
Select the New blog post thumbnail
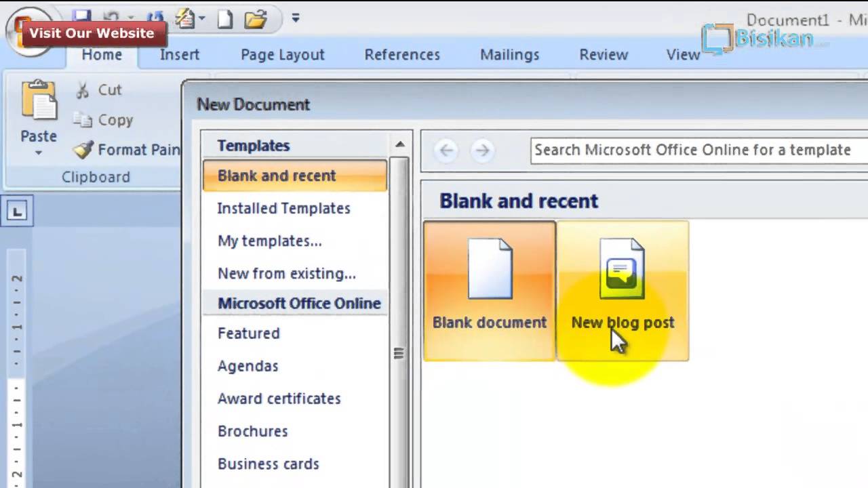point(623,290)
